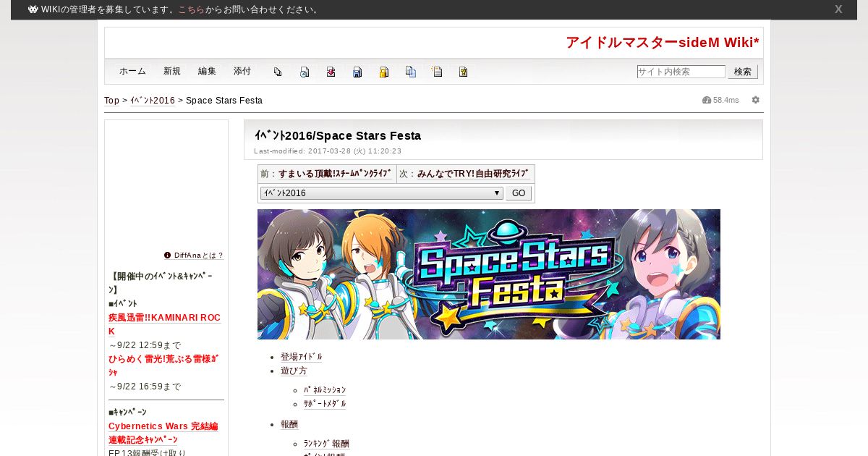The width and height of the screenshot is (868, 456).
Task: Open the 添付 menu item
Action: [x=242, y=71]
